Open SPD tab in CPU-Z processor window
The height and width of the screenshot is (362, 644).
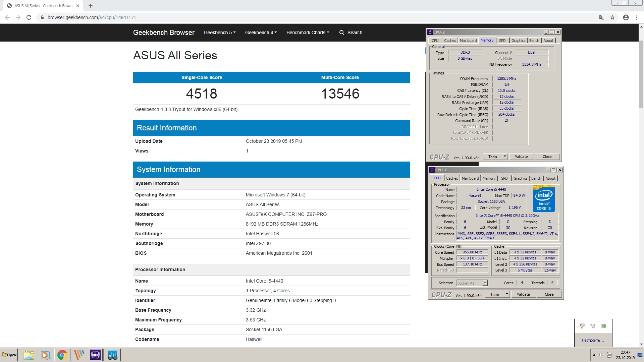point(504,178)
